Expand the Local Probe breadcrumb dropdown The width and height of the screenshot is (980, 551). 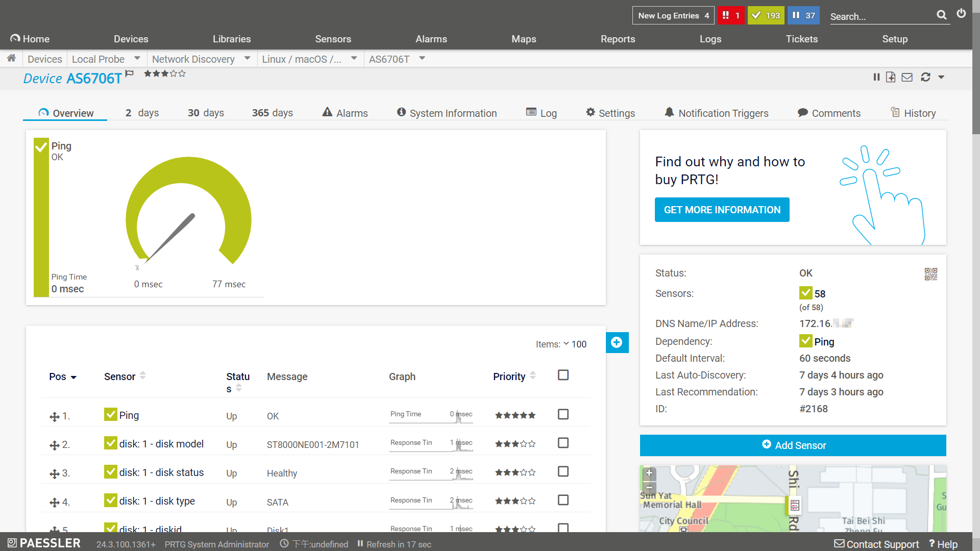click(137, 58)
